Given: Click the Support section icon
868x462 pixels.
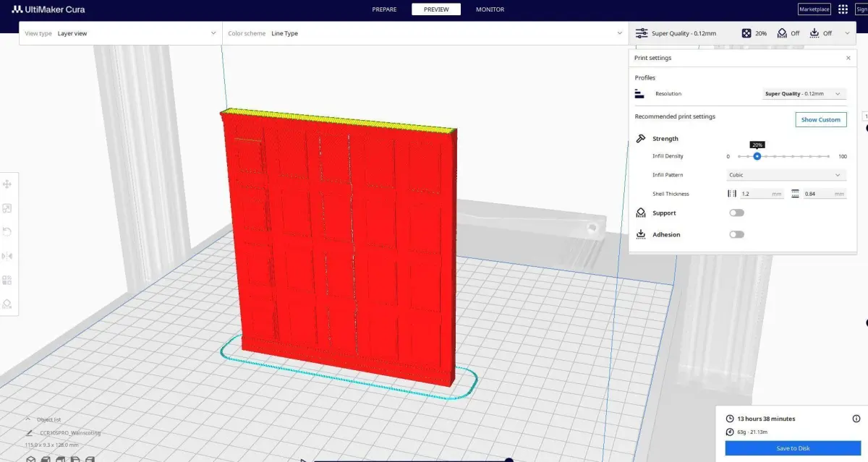Looking at the screenshot, I should click(x=640, y=213).
